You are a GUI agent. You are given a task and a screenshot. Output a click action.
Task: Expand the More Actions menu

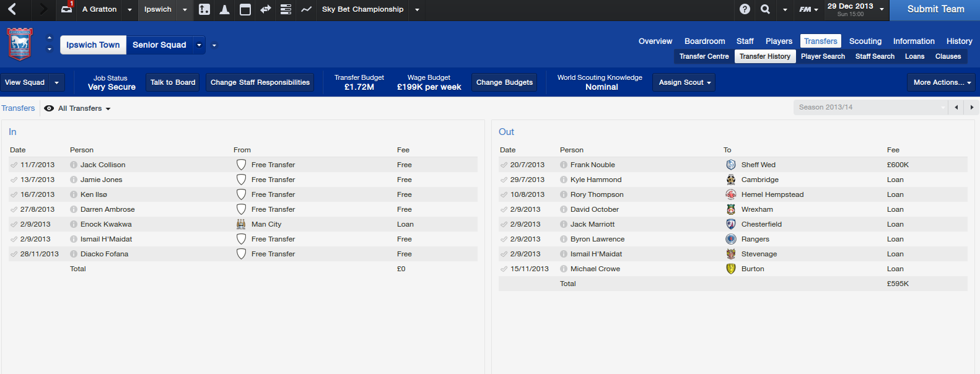(x=942, y=82)
